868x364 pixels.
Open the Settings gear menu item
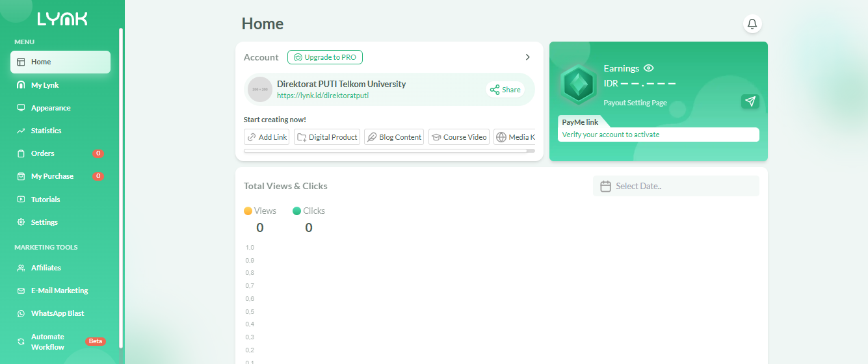click(x=44, y=222)
